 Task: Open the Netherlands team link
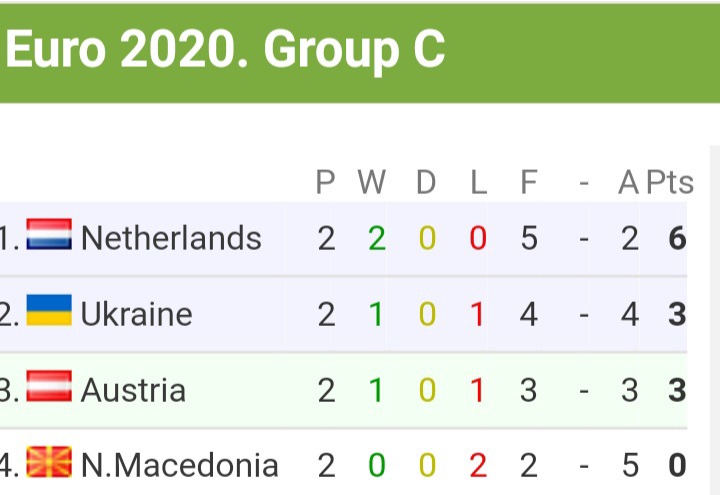tap(171, 238)
